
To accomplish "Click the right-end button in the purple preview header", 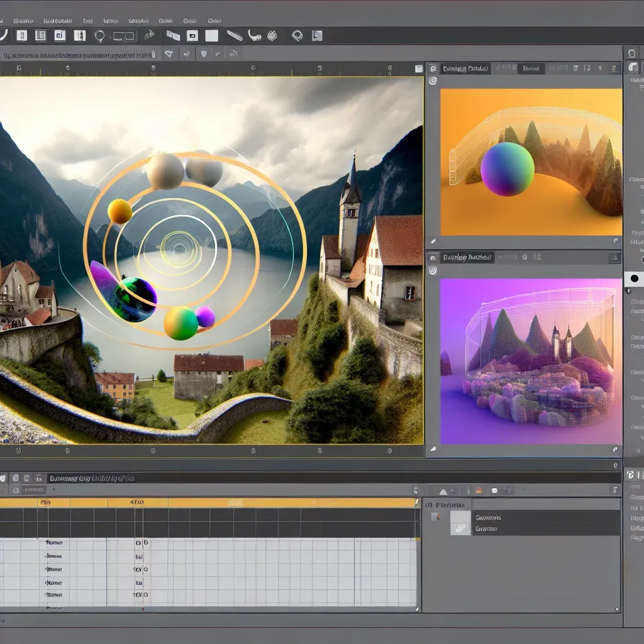I will pyautogui.click(x=614, y=257).
